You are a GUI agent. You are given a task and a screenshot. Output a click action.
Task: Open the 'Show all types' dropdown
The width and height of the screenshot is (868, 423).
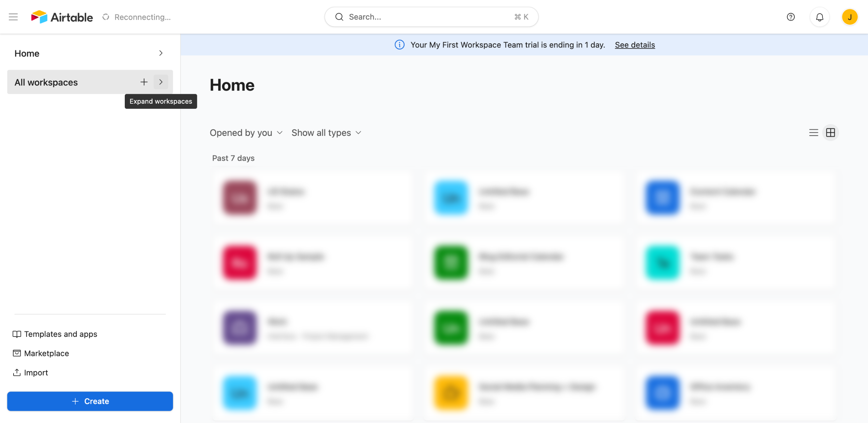(x=326, y=133)
